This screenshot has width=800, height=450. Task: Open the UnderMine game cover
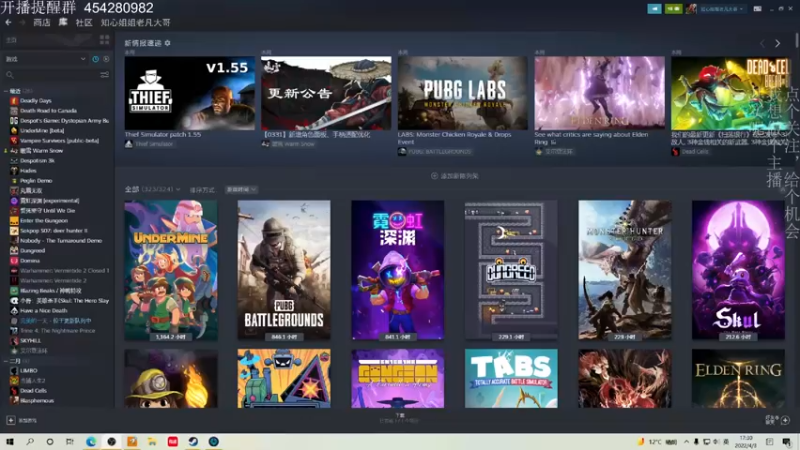[x=171, y=270]
